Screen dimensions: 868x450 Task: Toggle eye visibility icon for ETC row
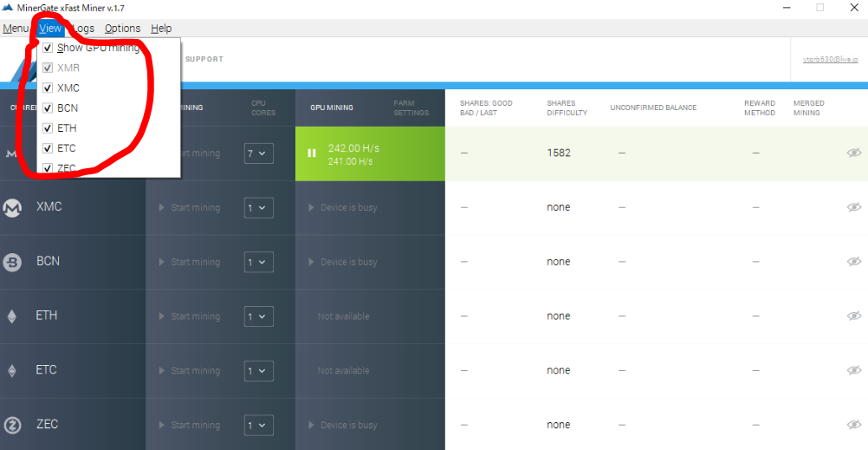854,370
